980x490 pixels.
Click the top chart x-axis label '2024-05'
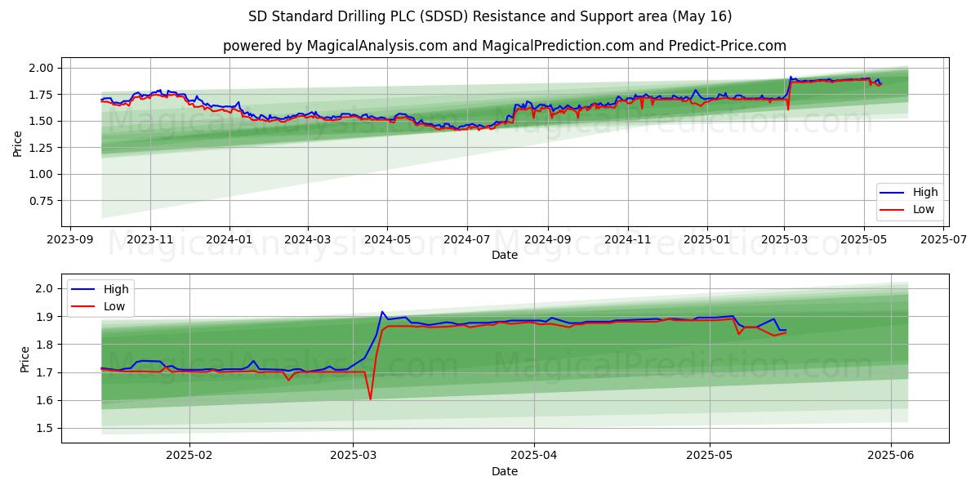(x=387, y=240)
